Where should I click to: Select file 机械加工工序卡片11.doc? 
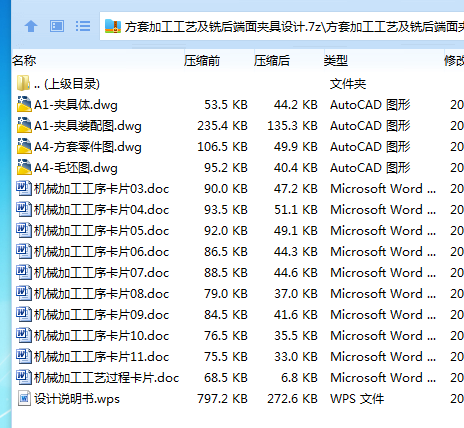(x=102, y=357)
